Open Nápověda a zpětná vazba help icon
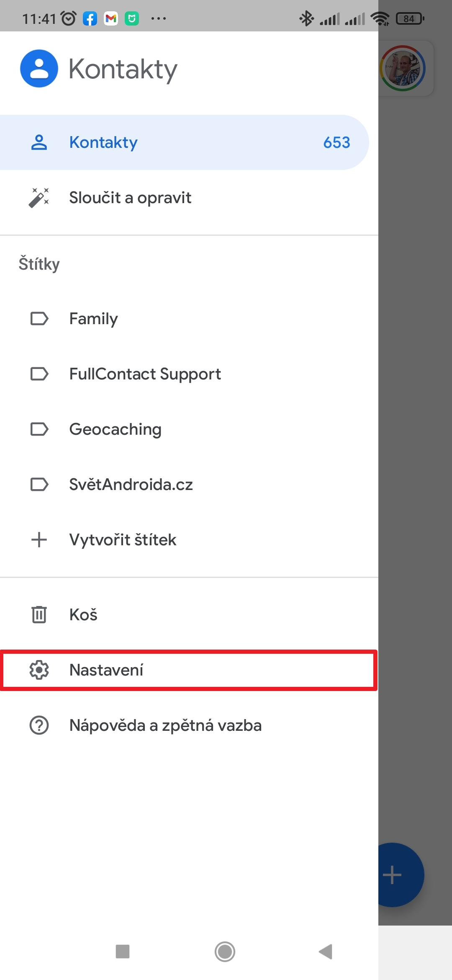This screenshot has width=452, height=980. (x=39, y=725)
